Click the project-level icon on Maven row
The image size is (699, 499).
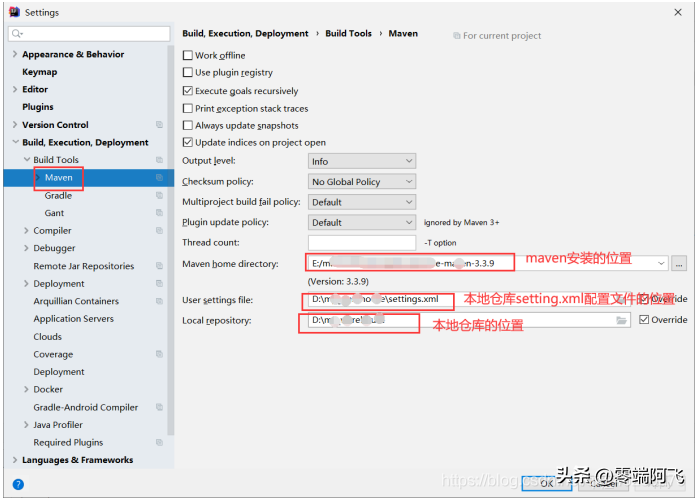159,177
